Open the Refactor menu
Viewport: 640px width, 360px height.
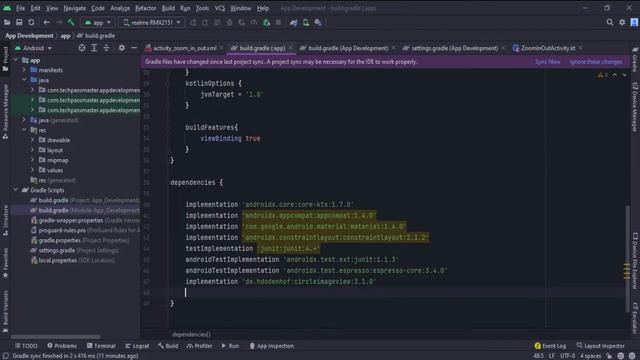point(145,8)
